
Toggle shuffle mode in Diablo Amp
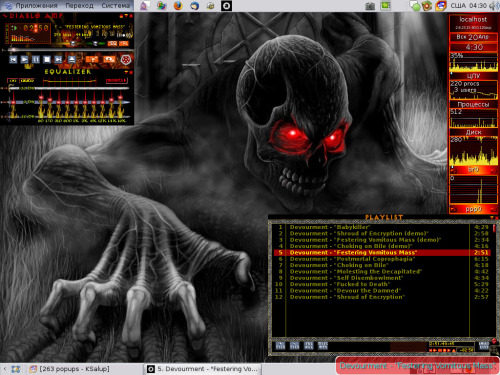(92, 59)
